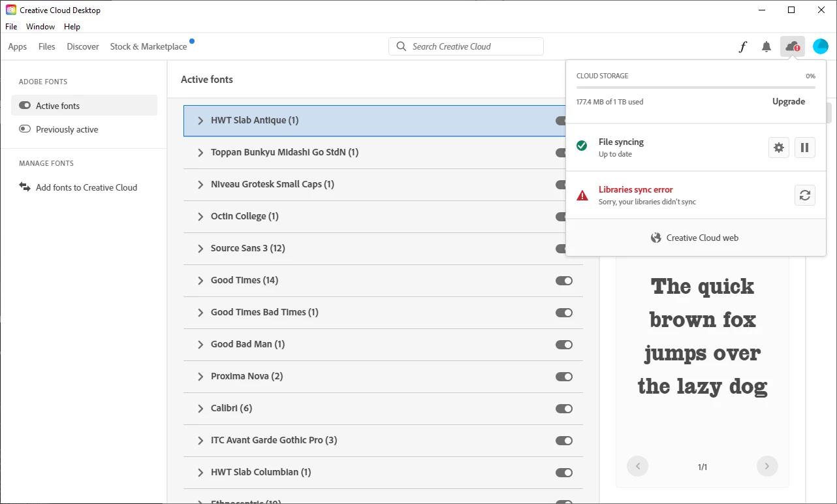Select Active fonts in sidebar
This screenshot has width=837, height=504.
[84, 106]
